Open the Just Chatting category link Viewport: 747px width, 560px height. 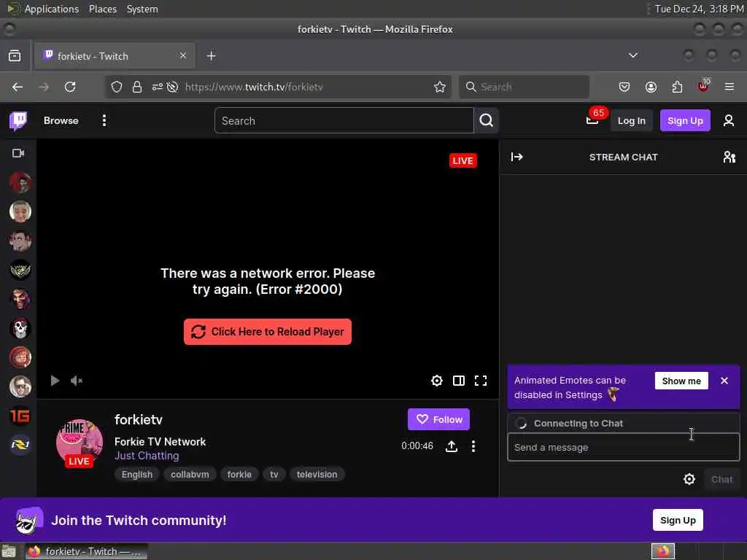147,456
